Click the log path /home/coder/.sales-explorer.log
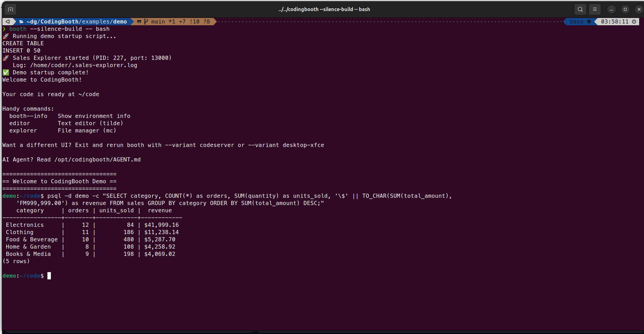The height and width of the screenshot is (334, 644). (x=83, y=65)
